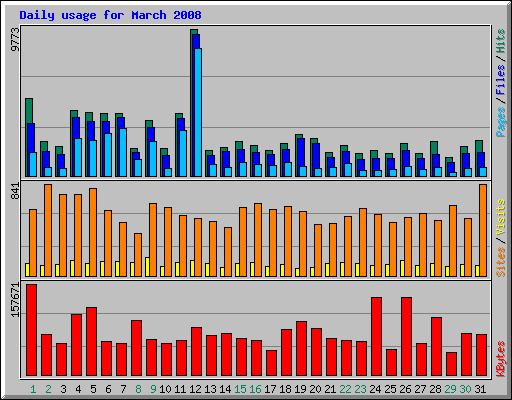This screenshot has height=400, width=512.
Task: Click day label 15 on the x-axis
Action: click(240, 389)
